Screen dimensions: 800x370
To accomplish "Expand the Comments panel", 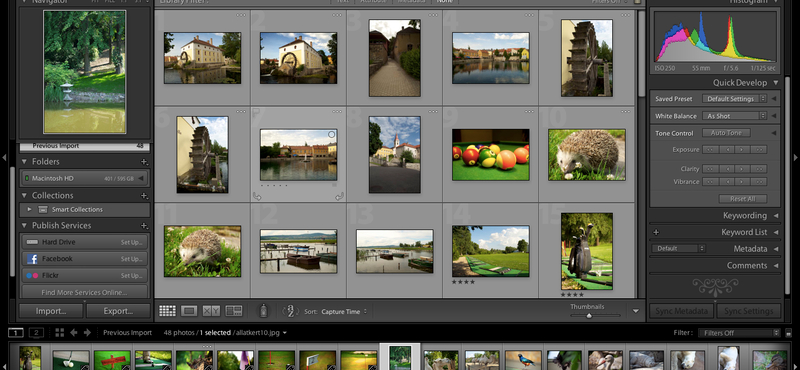I will pyautogui.click(x=776, y=266).
